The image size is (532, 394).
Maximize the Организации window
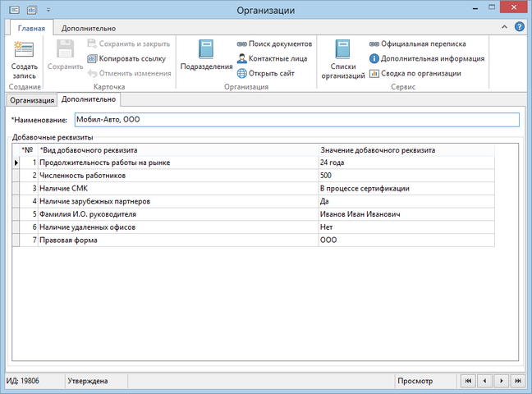pos(492,7)
